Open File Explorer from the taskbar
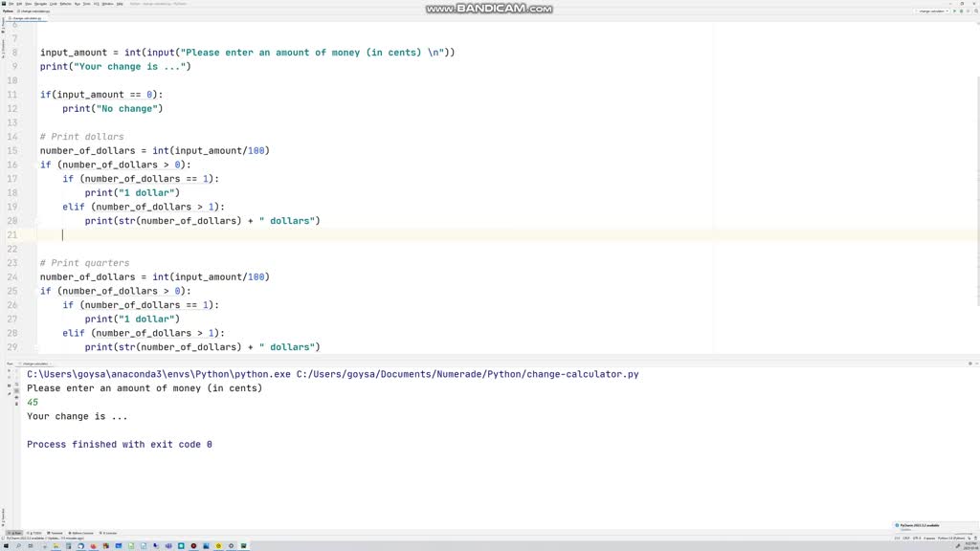Viewport: 980px width, 551px height. point(56,546)
